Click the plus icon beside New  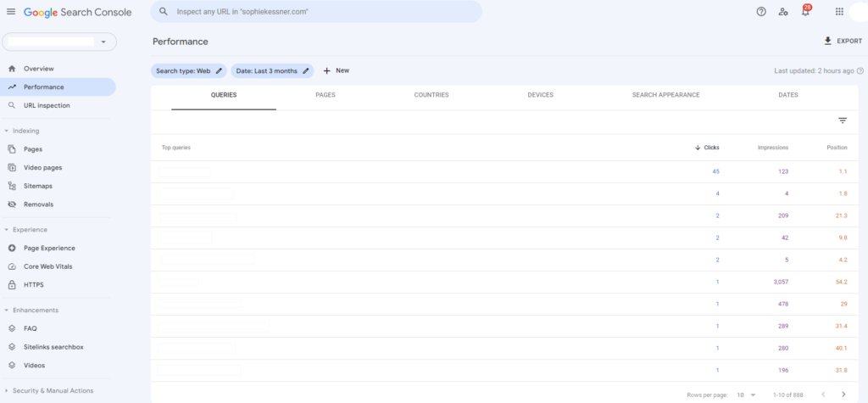pos(326,71)
